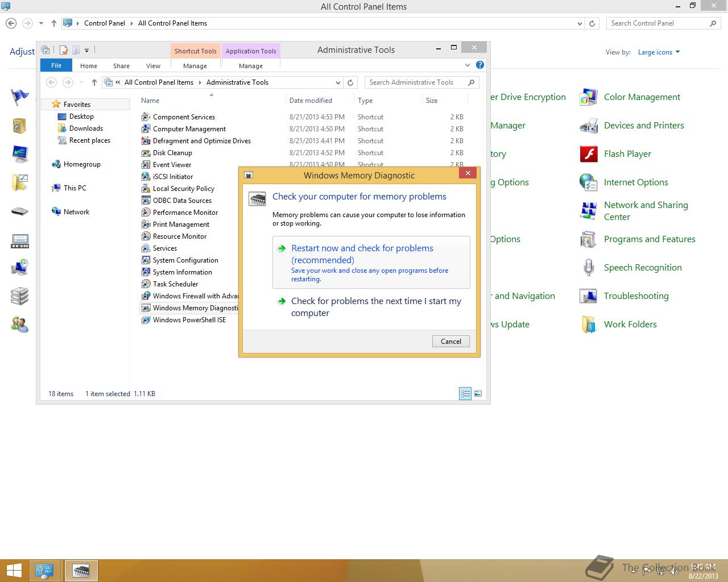Click the Search Control Panel field
The width and height of the screenshot is (728, 582).
664,23
